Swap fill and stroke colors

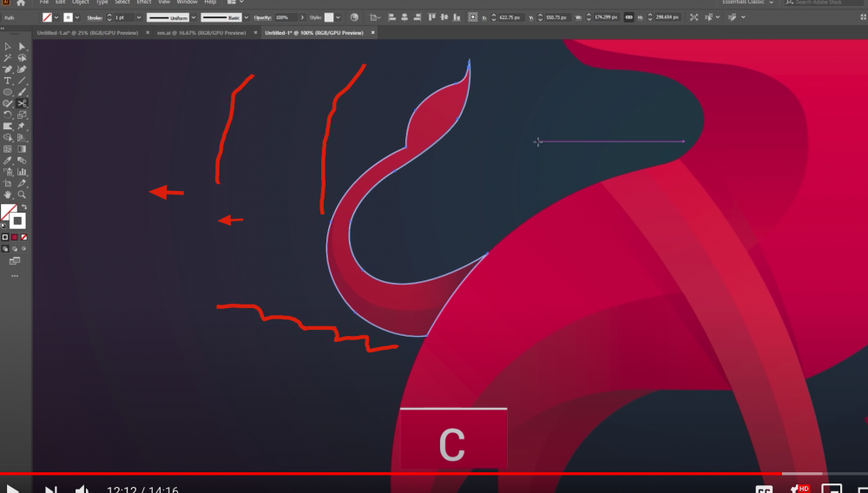23,207
